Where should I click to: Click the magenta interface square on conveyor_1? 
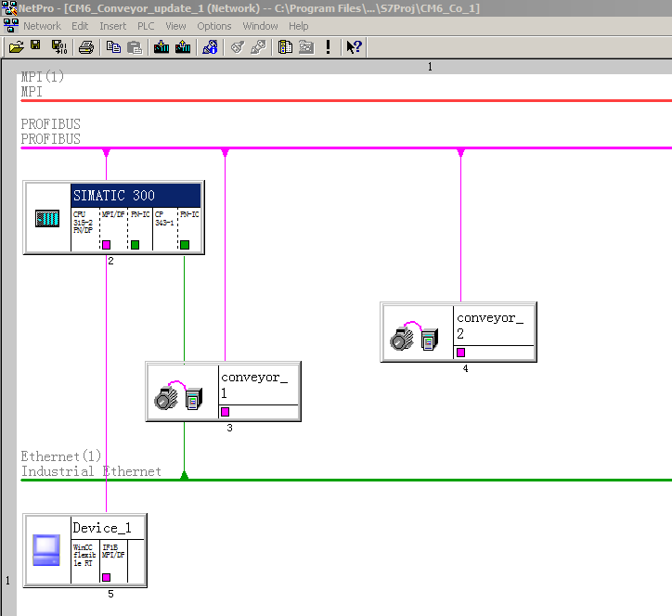pyautogui.click(x=225, y=412)
